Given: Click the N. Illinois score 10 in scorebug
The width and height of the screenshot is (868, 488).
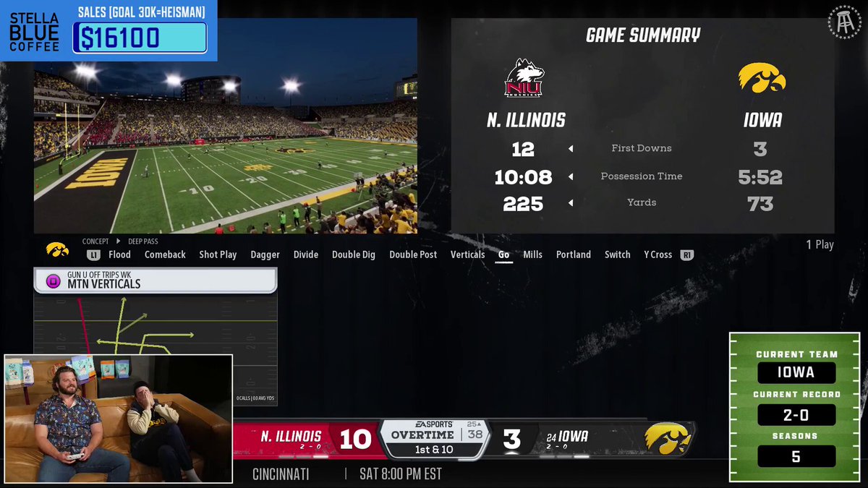Looking at the screenshot, I should point(354,439).
